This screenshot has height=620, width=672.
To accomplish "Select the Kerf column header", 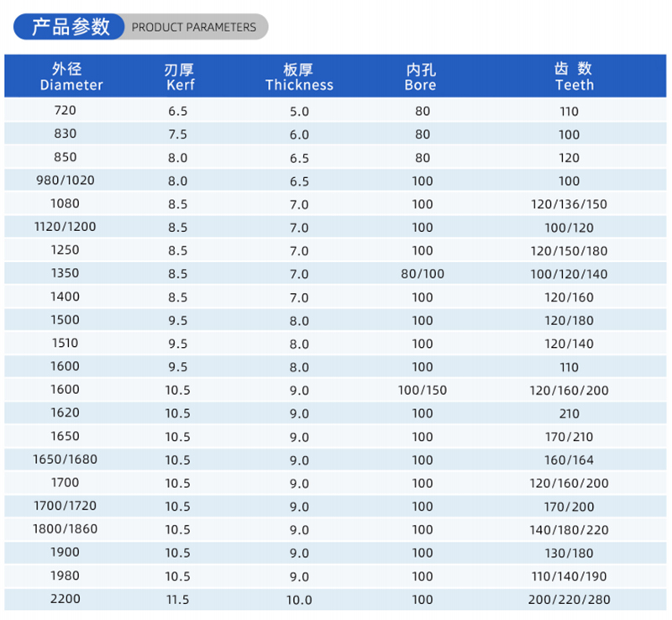I will tap(181, 76).
